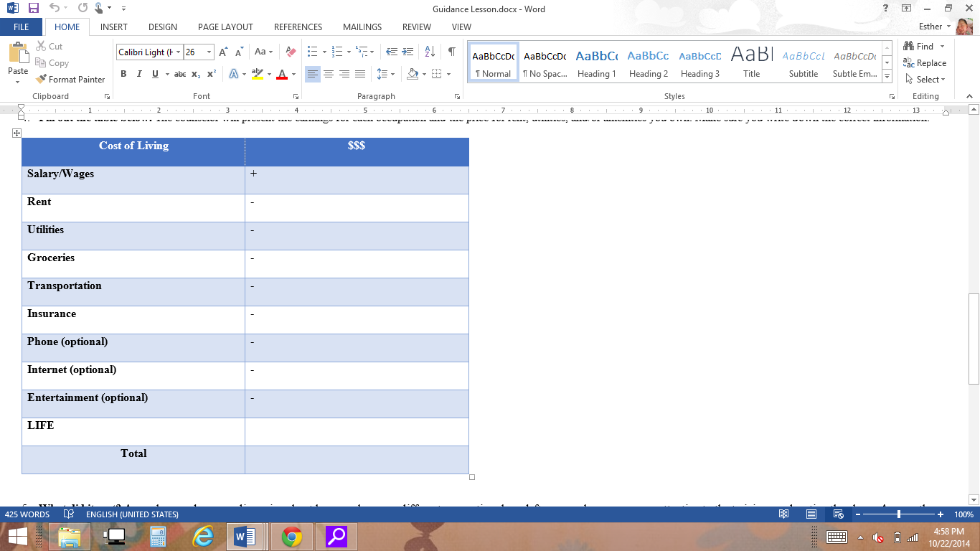The height and width of the screenshot is (551, 980).
Task: Click the 425 WORDS count in status bar
Action: pos(27,514)
